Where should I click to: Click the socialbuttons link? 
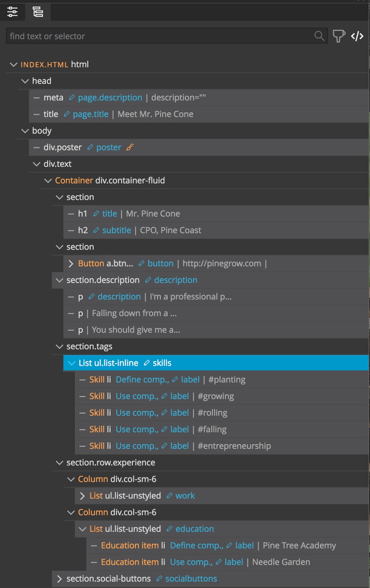191,579
